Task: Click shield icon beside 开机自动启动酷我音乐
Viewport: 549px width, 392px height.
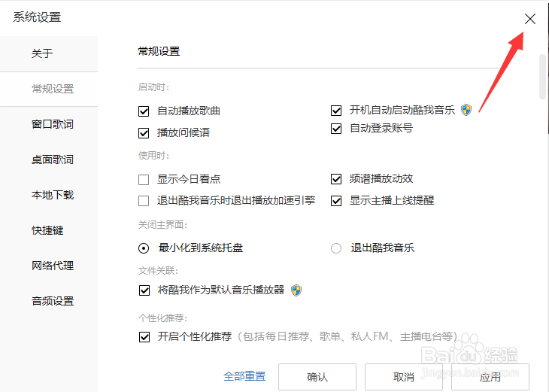Action: 466,110
